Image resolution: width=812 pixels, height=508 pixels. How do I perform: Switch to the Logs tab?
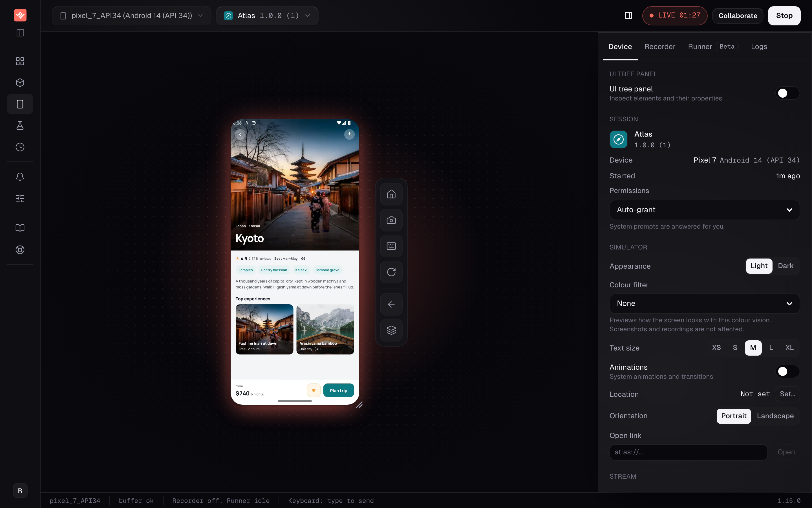[x=759, y=47]
